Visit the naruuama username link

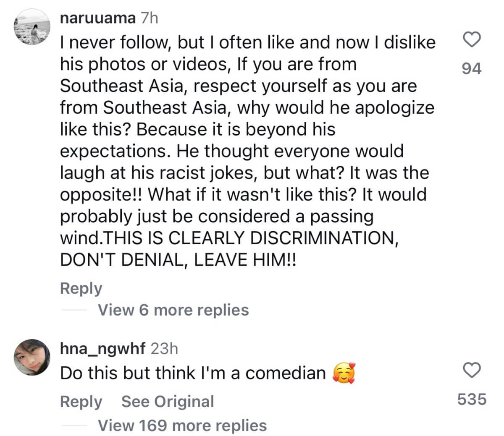pos(98,18)
